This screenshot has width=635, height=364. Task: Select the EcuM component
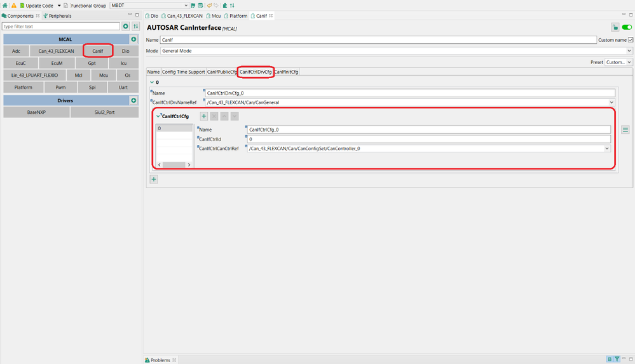[x=57, y=63]
